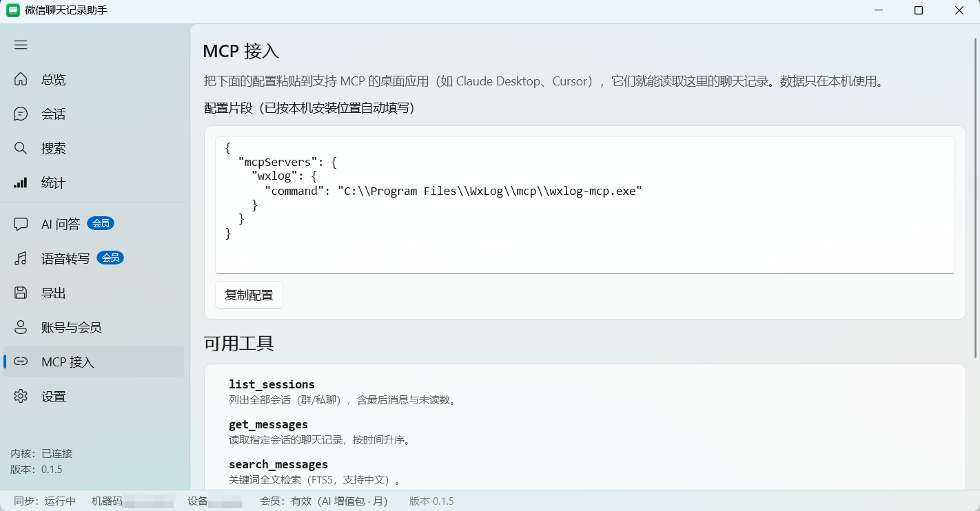Click the floppy disk icon beside 导出
This screenshot has height=511, width=980.
tap(21, 293)
